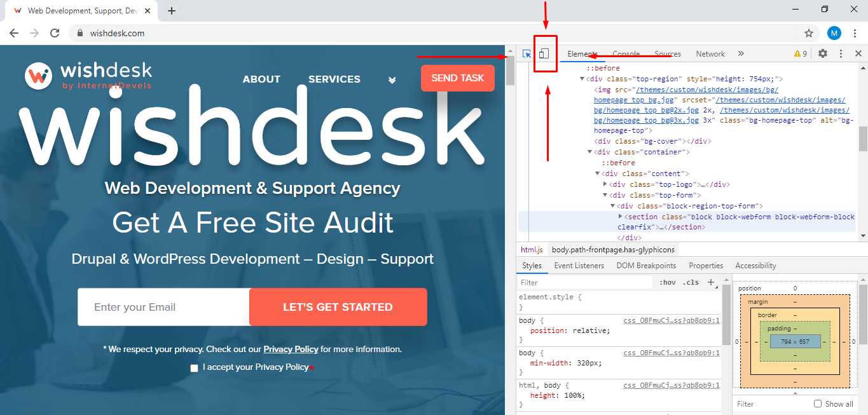Switch to the Console tab
Screen dimensions: 868x415
(x=626, y=54)
